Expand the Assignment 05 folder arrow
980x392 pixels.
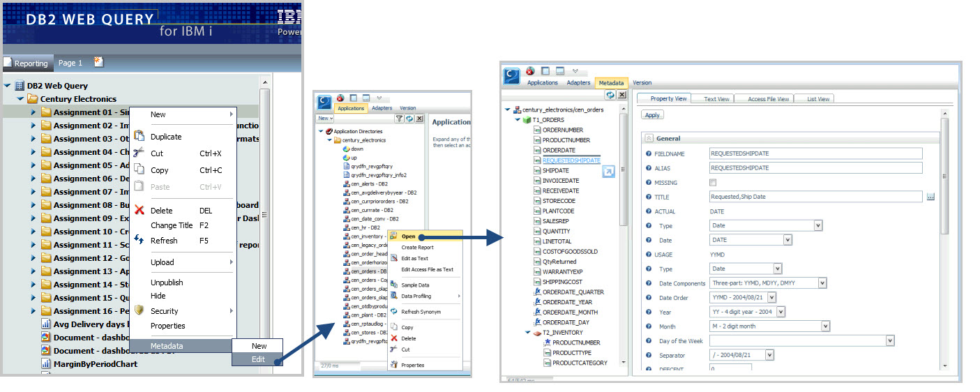pos(33,165)
